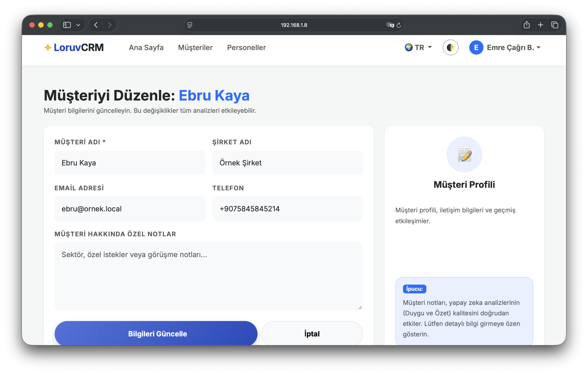Click the blue E avatar circle
Image resolution: width=588 pixels, height=374 pixels.
476,48
